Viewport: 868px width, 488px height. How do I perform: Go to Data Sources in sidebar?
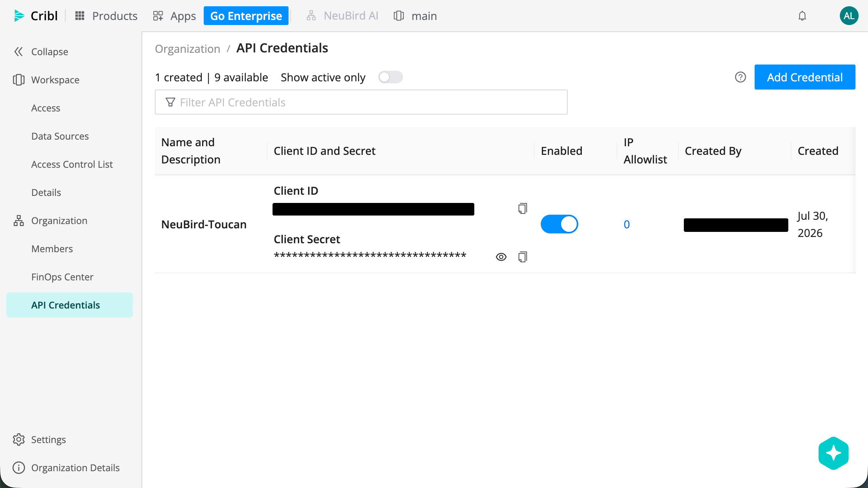click(x=60, y=136)
